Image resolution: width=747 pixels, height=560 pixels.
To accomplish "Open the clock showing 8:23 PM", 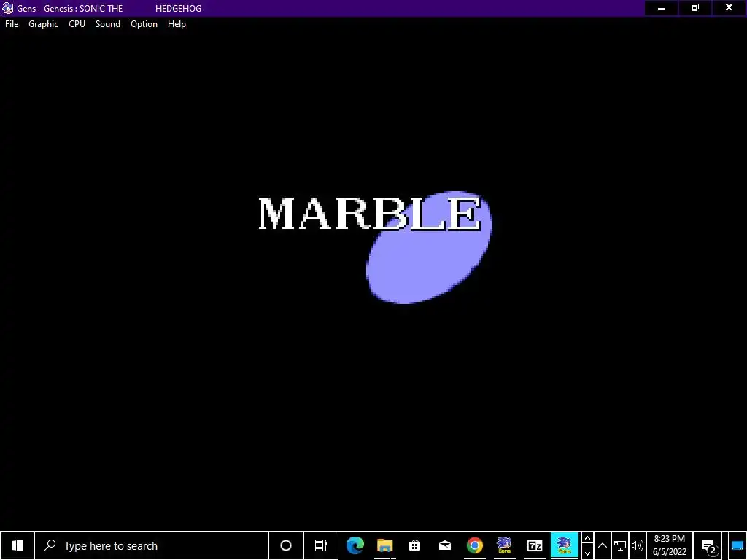I will point(670,545).
